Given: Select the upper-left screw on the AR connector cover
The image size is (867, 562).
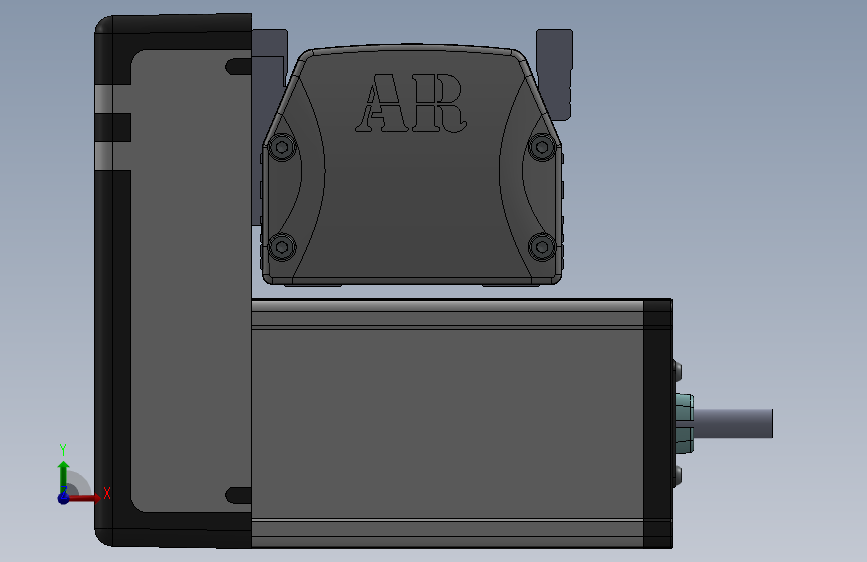Looking at the screenshot, I should (x=282, y=147).
